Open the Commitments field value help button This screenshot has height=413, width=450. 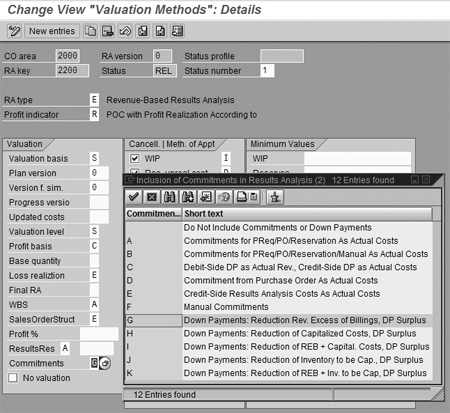pos(105,363)
